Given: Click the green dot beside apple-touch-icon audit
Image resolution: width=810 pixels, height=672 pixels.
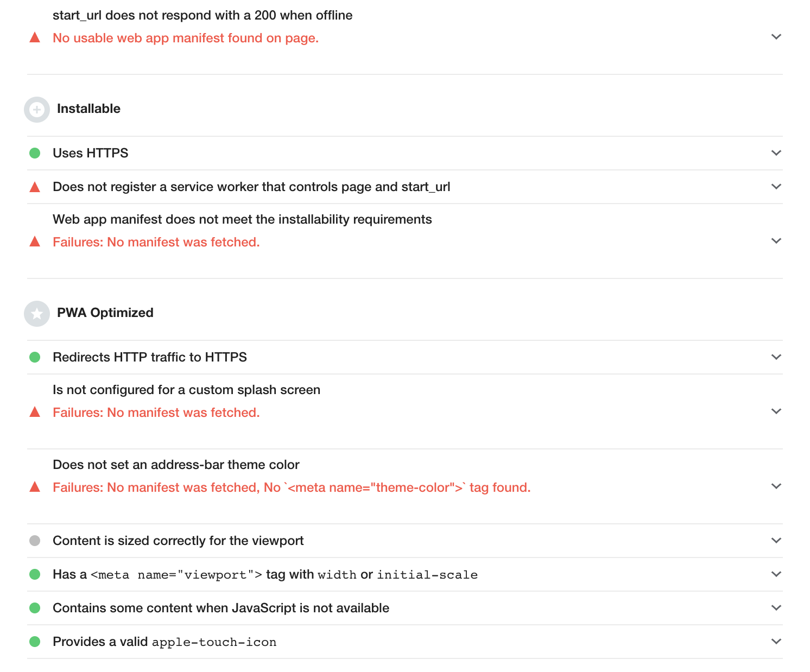Looking at the screenshot, I should click(x=35, y=642).
